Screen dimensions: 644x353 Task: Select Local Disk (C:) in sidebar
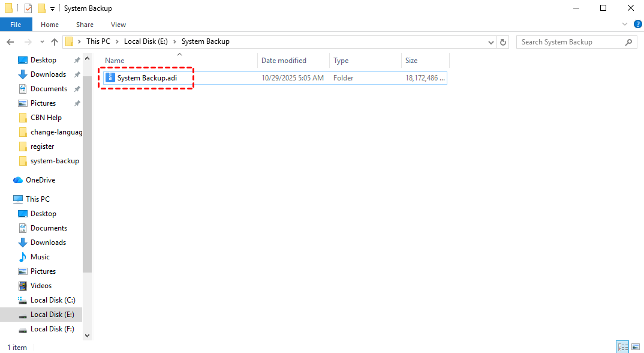click(53, 300)
